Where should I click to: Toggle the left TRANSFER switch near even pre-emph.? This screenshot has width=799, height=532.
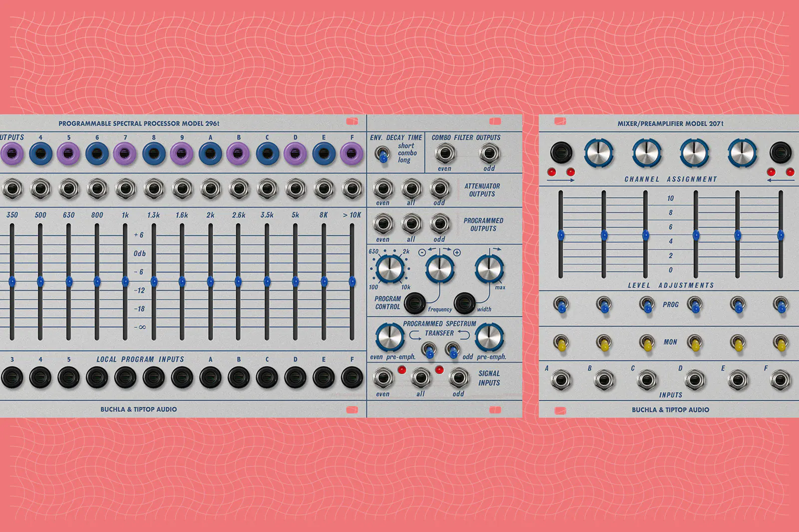pos(428,350)
